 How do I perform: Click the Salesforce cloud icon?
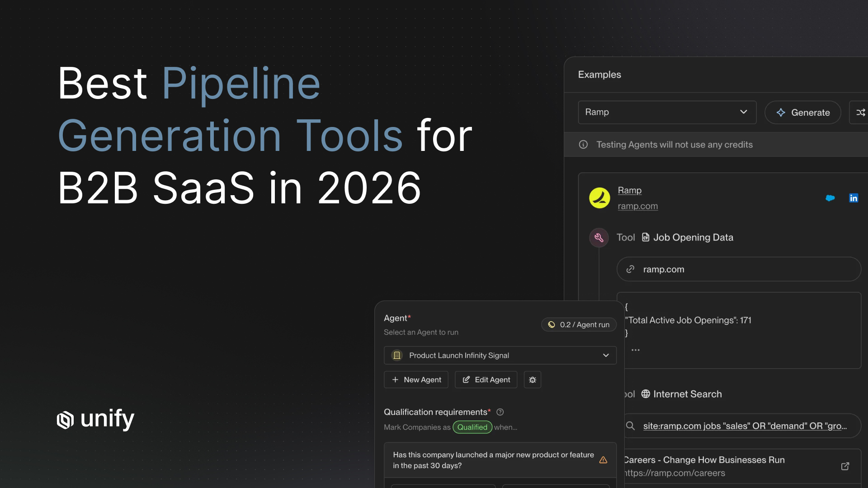(830, 198)
